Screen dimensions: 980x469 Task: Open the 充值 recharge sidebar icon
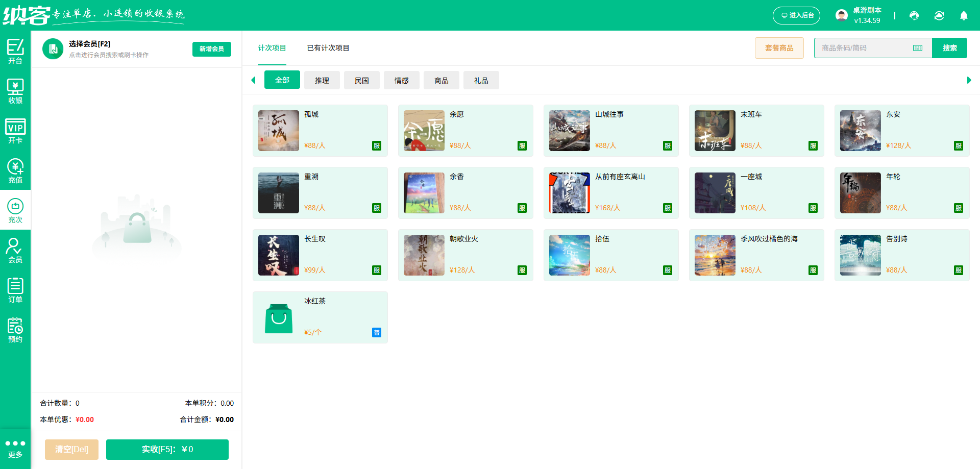click(15, 170)
